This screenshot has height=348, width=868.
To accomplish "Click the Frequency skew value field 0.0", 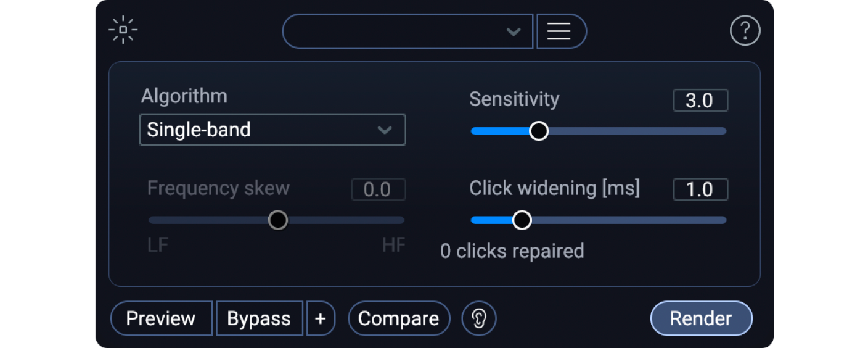I will pos(378,189).
